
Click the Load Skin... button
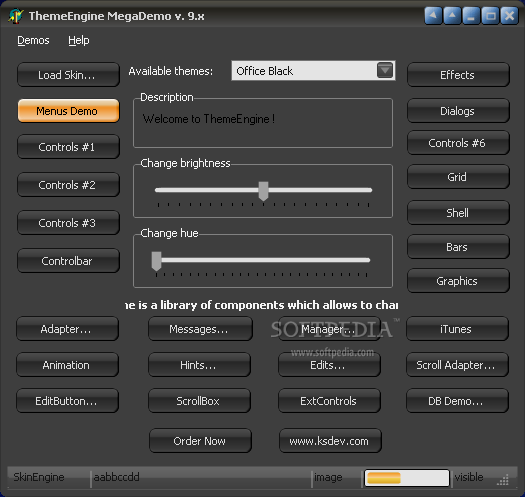tap(68, 75)
